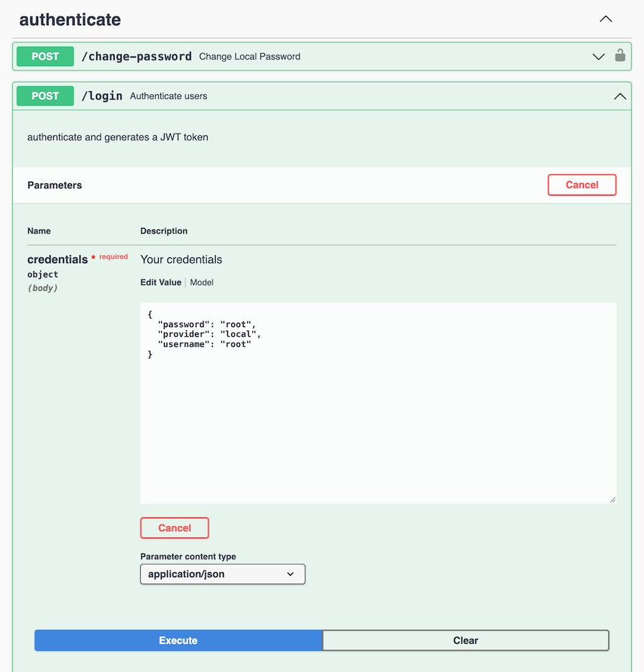Viewport: 644px width, 672px height.
Task: Open the Parameter content type dropdown
Action: (x=222, y=574)
